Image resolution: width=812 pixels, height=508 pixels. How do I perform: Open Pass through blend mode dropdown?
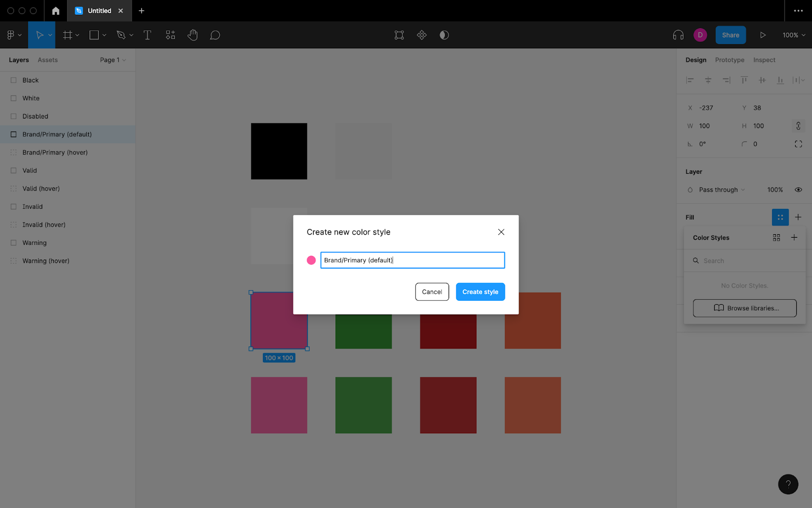[722, 190]
